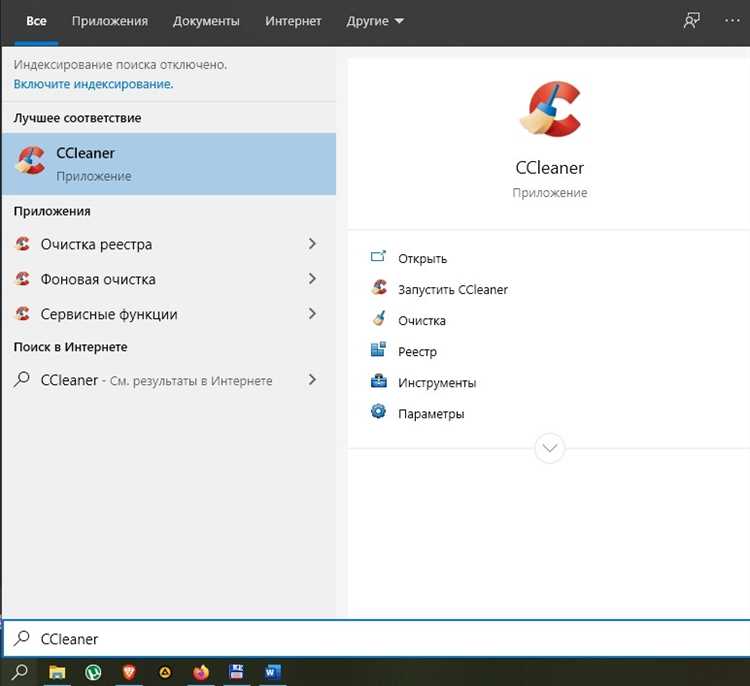Viewport: 750px width, 686px height.
Task: Click Реестр action in preview pane
Action: point(417,352)
